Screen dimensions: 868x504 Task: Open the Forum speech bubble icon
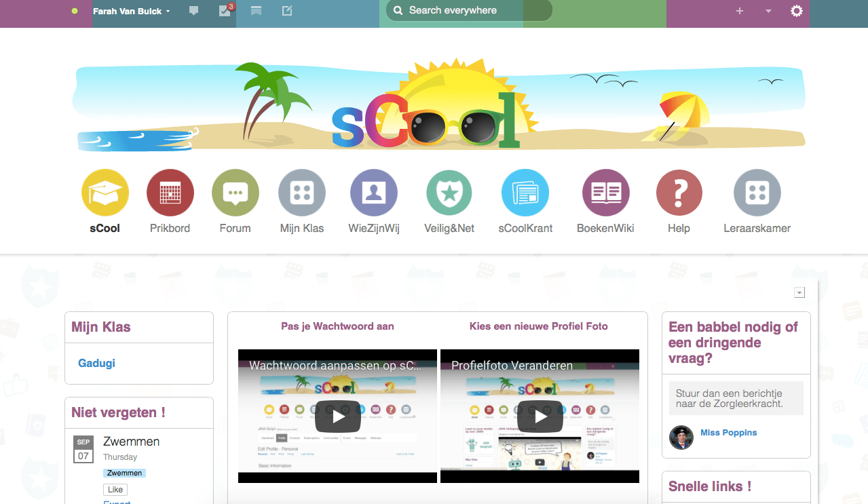(235, 193)
